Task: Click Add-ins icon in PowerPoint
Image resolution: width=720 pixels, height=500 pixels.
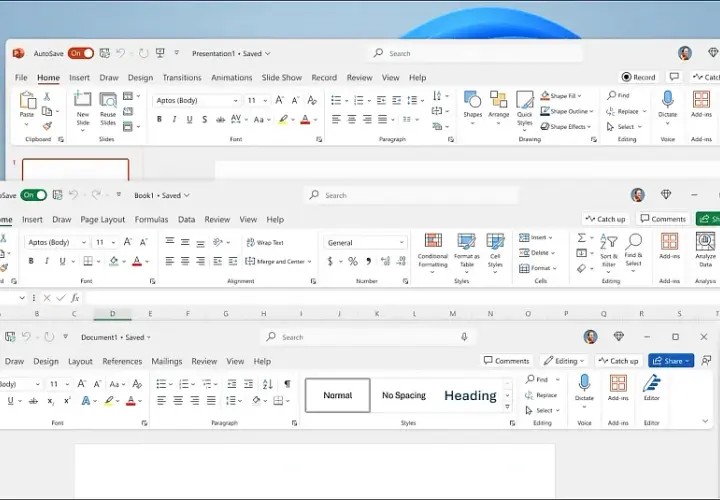Action: click(x=701, y=99)
